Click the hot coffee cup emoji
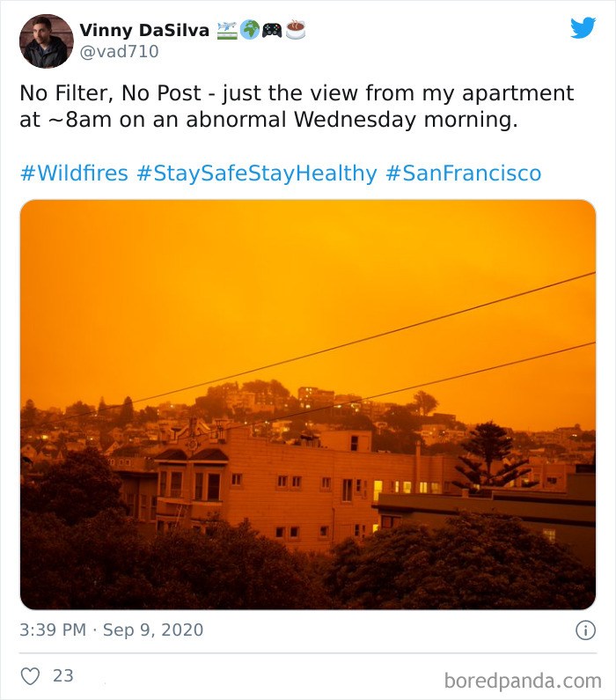Screen dimensions: 616x700 296,30
